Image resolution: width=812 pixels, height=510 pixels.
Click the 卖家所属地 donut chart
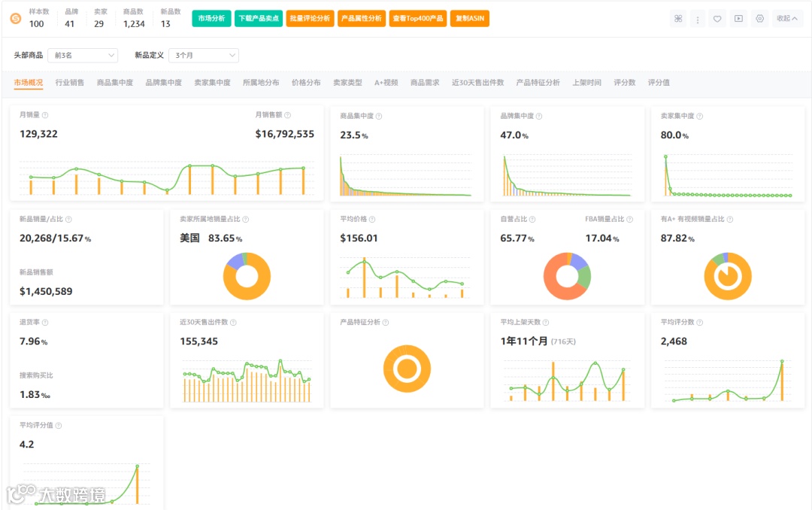click(247, 276)
